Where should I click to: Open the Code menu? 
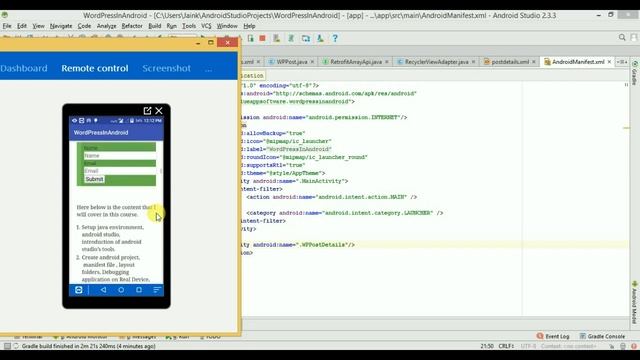point(84,26)
